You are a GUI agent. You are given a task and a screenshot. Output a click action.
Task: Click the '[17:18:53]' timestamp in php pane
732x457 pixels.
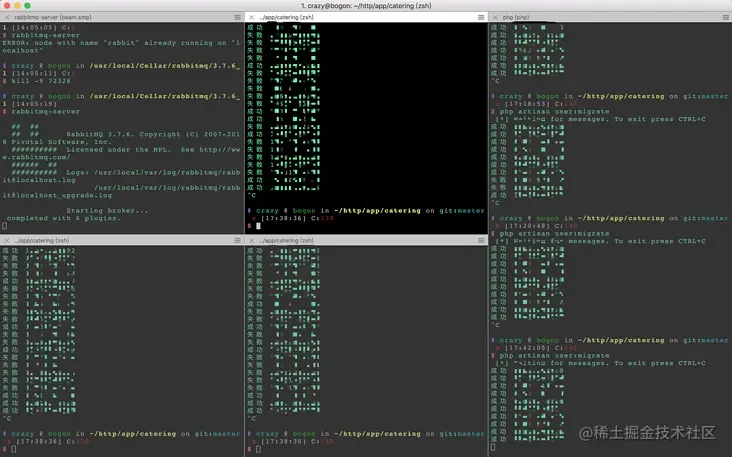[x=527, y=104]
